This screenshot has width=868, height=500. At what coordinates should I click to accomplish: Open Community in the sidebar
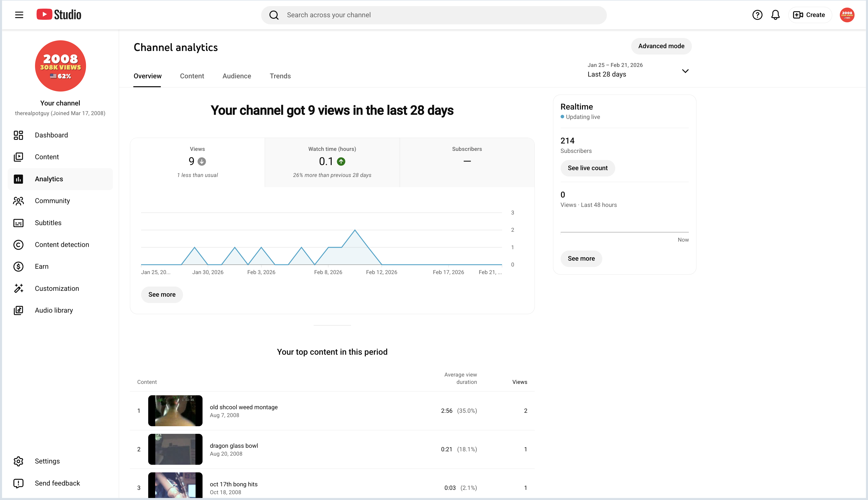click(x=60, y=201)
